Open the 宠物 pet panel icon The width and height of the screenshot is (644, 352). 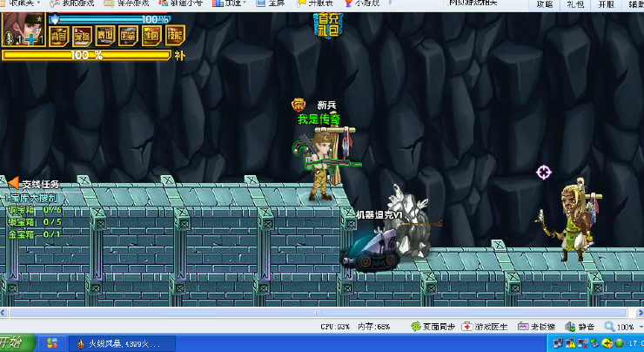point(82,37)
